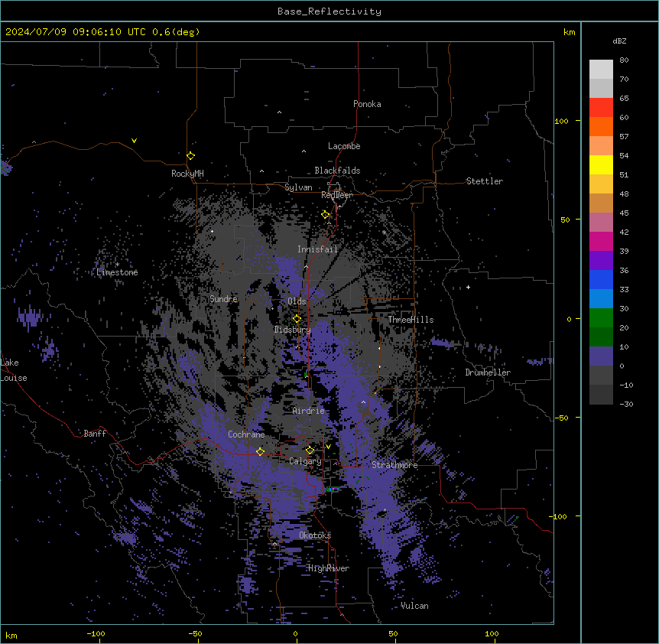659x644 pixels.
Task: Click the HighRiver label
Action: pyautogui.click(x=329, y=568)
